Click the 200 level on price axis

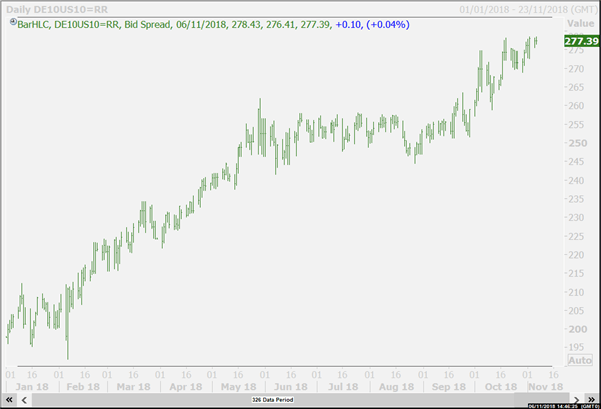(578, 329)
